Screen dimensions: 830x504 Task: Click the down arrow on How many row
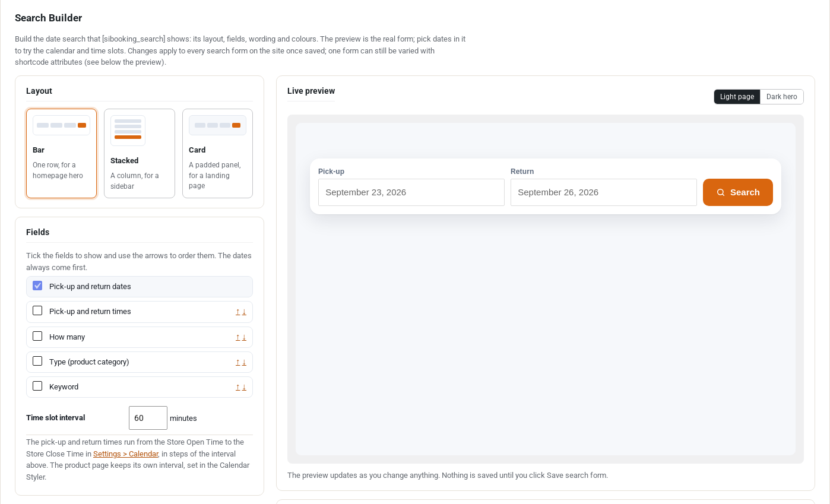[244, 337]
